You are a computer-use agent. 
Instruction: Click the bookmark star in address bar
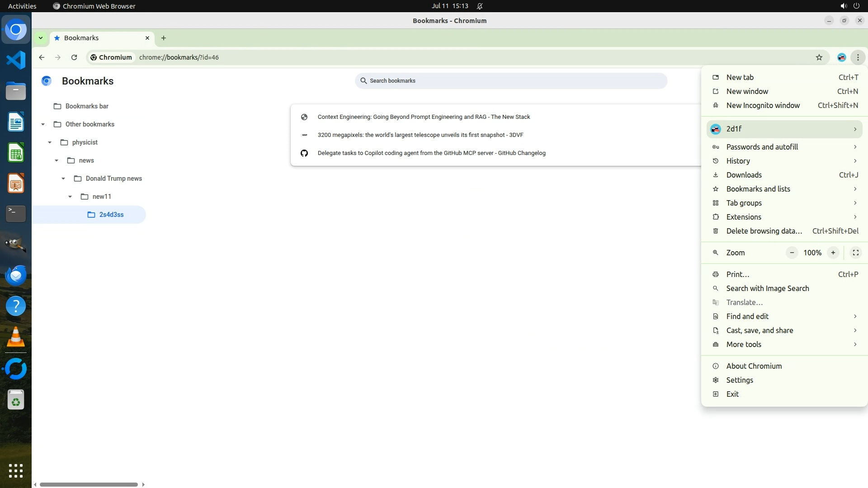[819, 57]
